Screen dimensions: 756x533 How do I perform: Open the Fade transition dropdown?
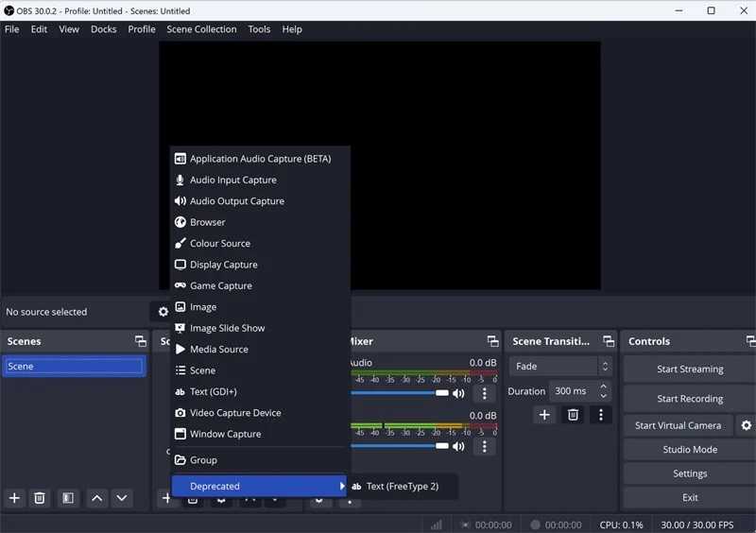[x=559, y=366]
